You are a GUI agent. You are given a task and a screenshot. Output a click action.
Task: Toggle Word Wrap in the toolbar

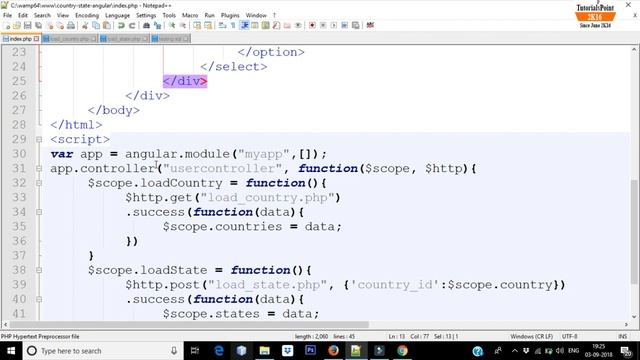click(x=222, y=25)
